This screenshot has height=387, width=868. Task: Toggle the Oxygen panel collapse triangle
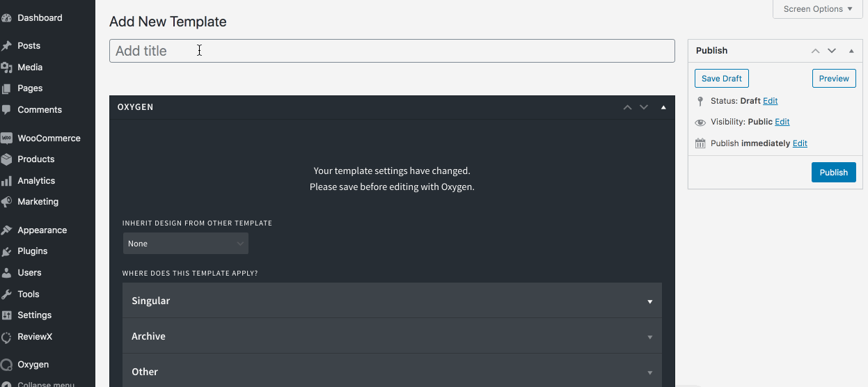(663, 107)
